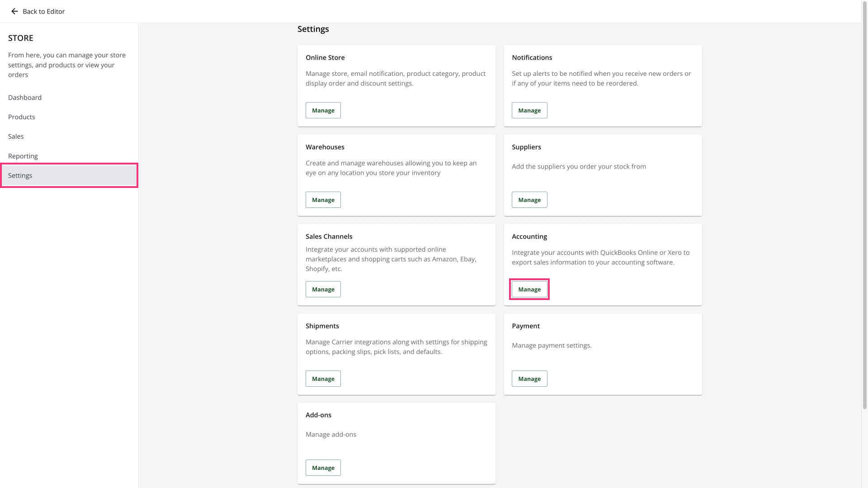
Task: Open the Reporting section
Action: point(23,156)
